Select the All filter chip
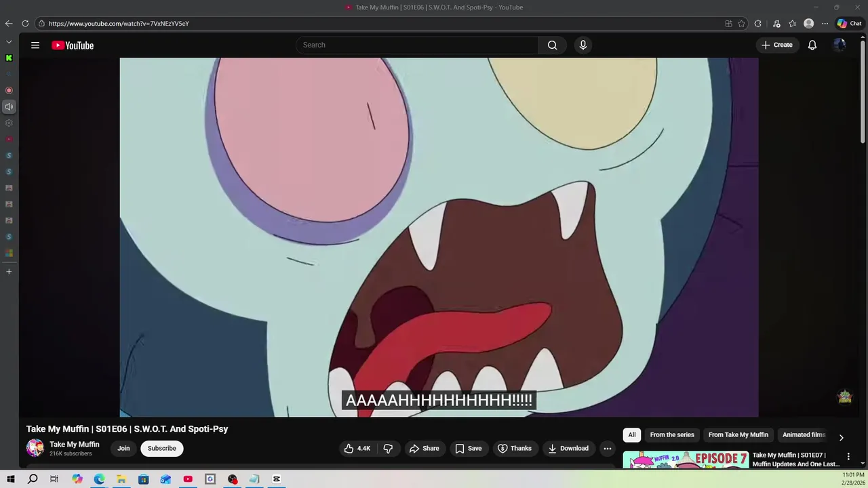 point(632,435)
